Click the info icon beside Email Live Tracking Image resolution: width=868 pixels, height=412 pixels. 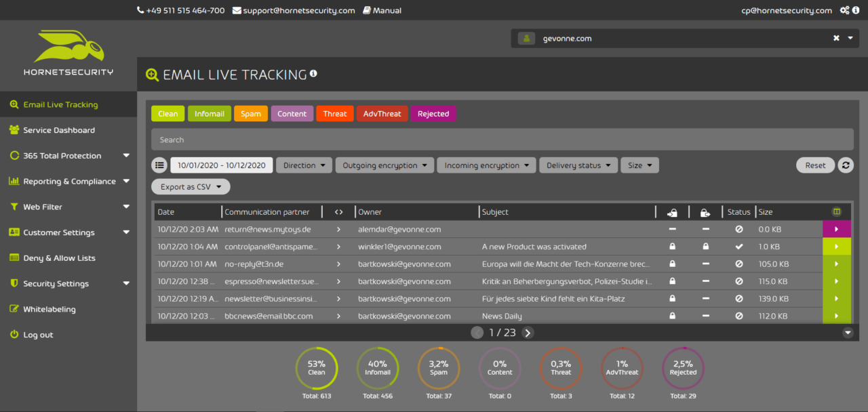(313, 74)
